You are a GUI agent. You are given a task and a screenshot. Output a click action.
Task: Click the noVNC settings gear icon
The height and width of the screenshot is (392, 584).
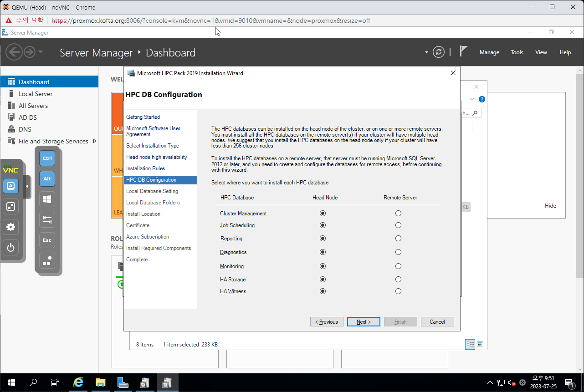[11, 227]
